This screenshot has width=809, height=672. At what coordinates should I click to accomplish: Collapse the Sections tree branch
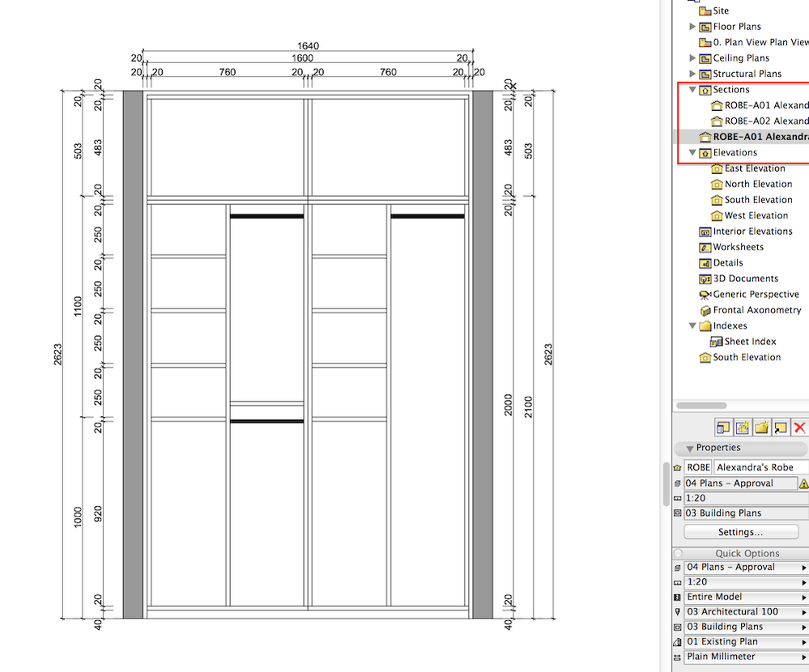coord(692,89)
